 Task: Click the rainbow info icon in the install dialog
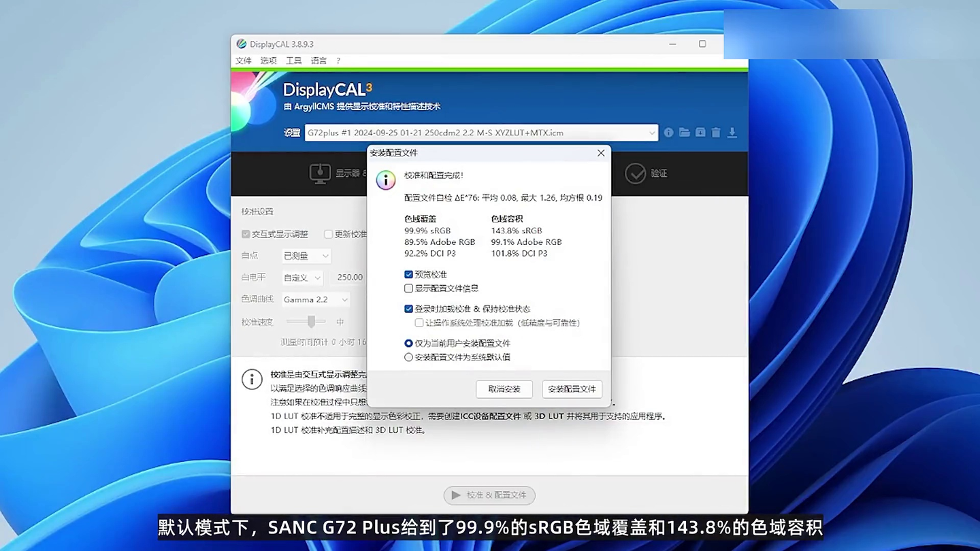click(386, 180)
